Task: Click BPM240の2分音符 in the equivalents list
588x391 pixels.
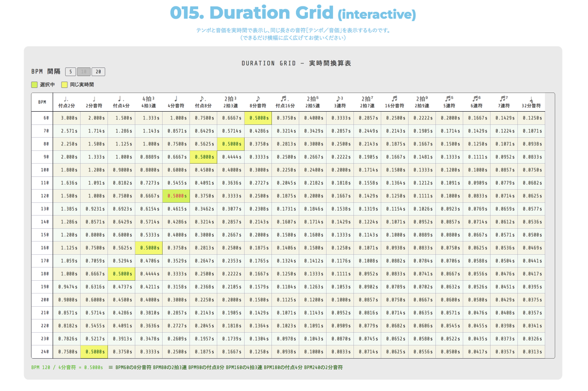Action: point(323,367)
